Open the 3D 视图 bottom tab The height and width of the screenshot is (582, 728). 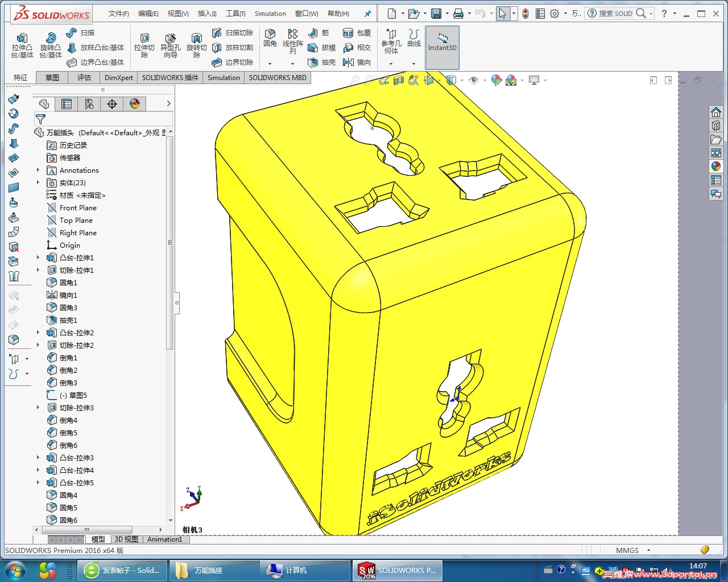click(126, 539)
